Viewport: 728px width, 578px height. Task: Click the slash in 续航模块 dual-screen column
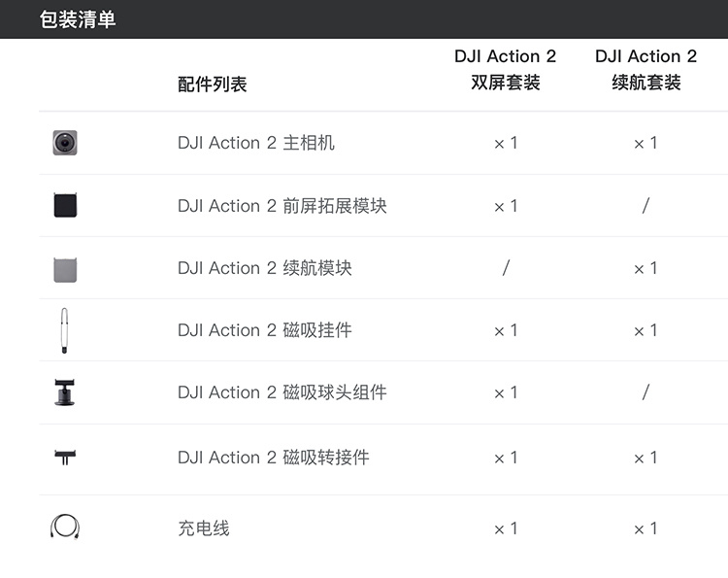pyautogui.click(x=506, y=267)
